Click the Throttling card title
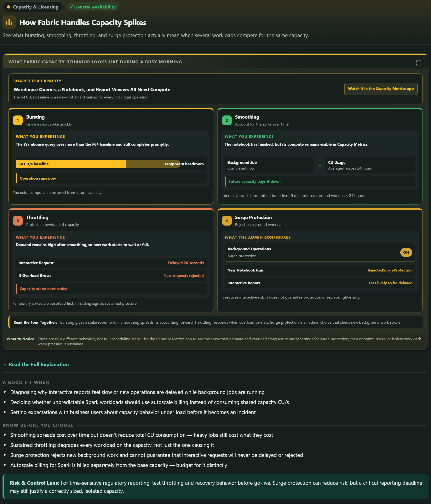This screenshot has width=431, height=504. pos(37,217)
